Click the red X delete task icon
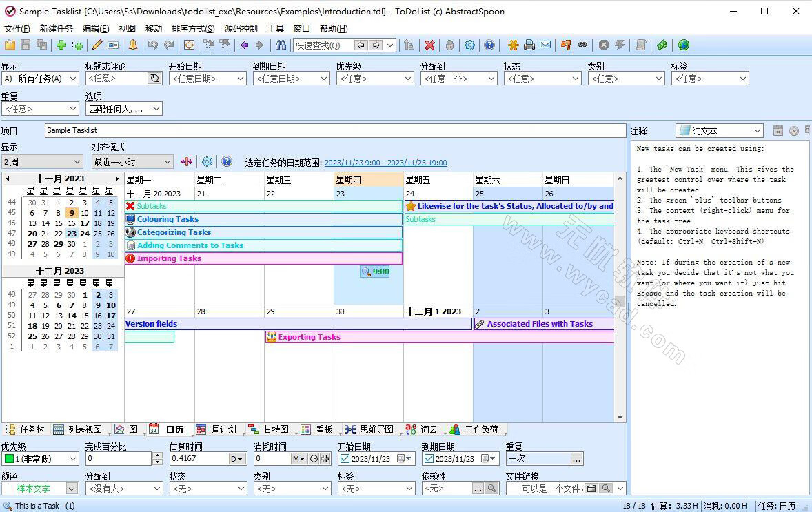This screenshot has height=512, width=812. pos(429,45)
